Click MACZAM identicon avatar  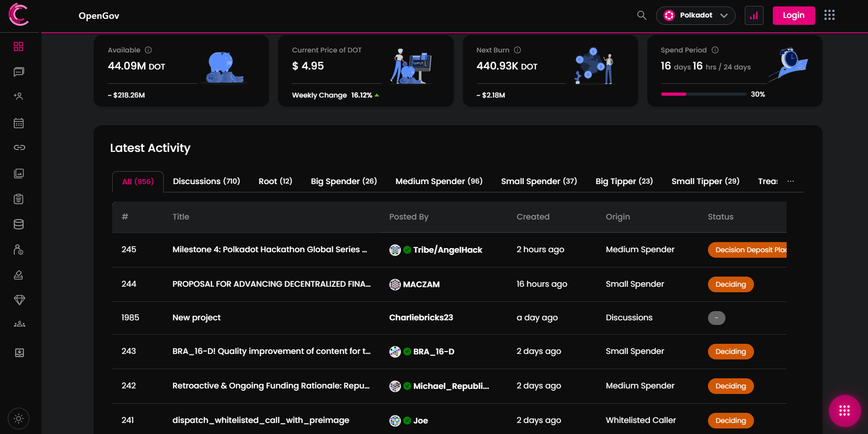pyautogui.click(x=395, y=284)
